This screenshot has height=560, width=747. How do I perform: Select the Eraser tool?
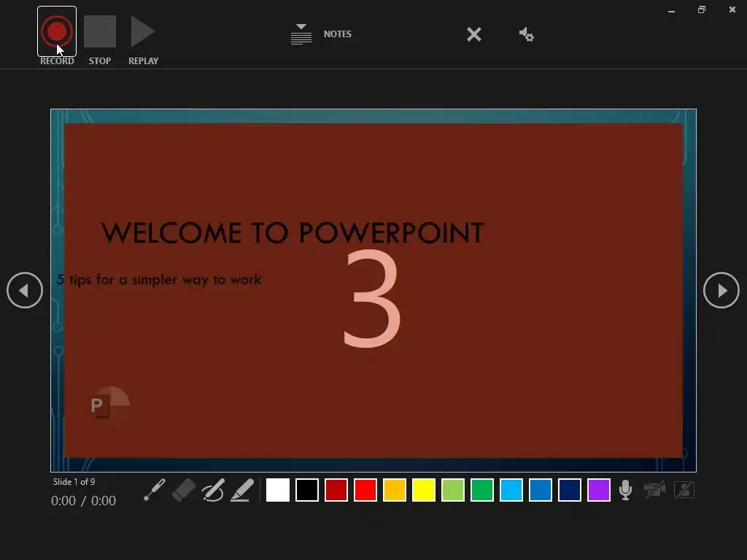(183, 490)
